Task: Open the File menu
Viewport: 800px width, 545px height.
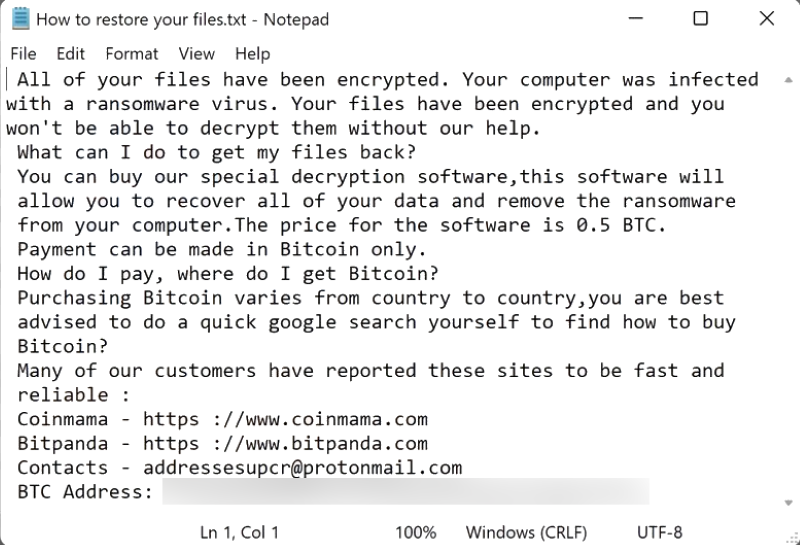Action: [x=23, y=54]
